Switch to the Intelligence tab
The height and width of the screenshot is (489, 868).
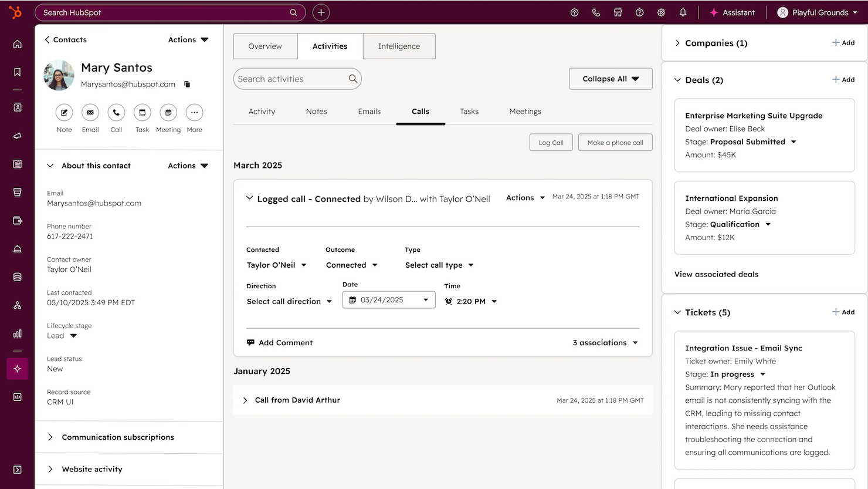[399, 46]
